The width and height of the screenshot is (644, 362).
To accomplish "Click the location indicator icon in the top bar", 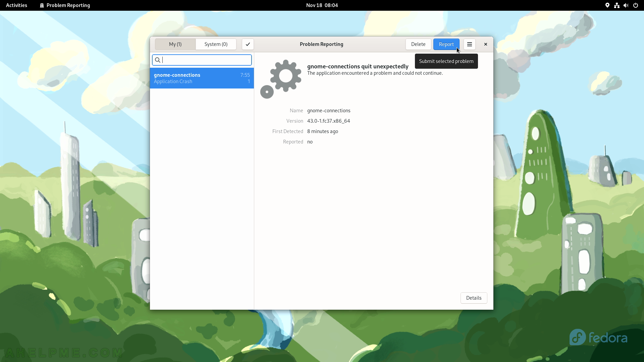I will point(607,5).
